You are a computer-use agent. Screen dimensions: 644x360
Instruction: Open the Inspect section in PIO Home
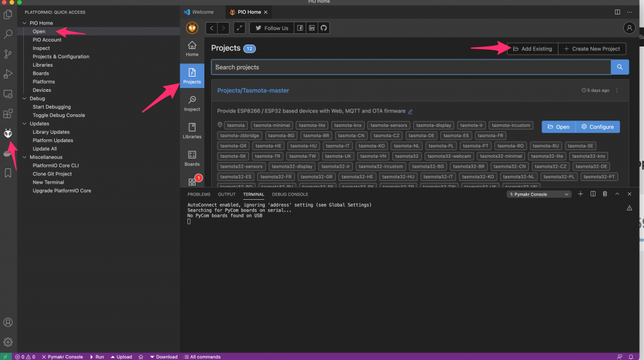pos(192,104)
